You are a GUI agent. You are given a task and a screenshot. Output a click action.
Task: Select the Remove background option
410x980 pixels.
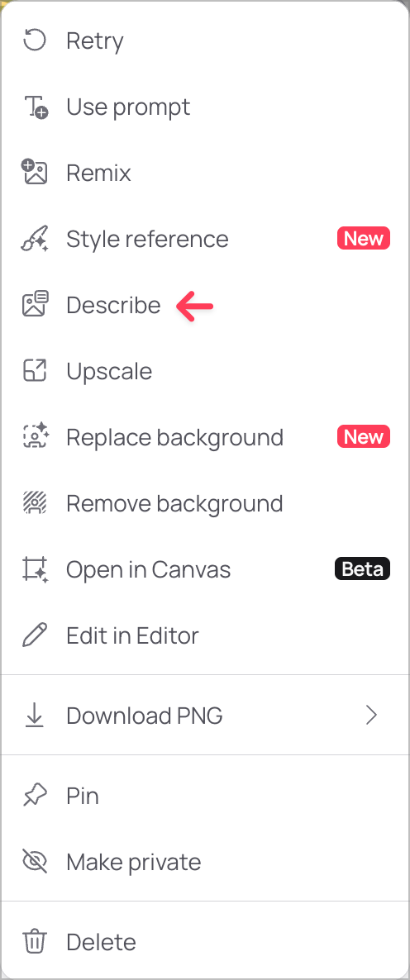click(205, 503)
